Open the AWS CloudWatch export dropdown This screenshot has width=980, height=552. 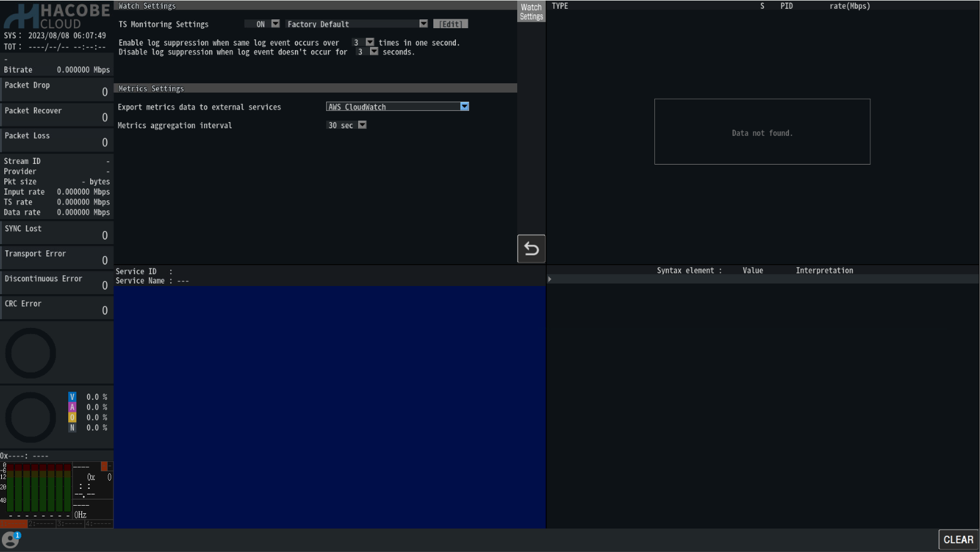pyautogui.click(x=464, y=106)
